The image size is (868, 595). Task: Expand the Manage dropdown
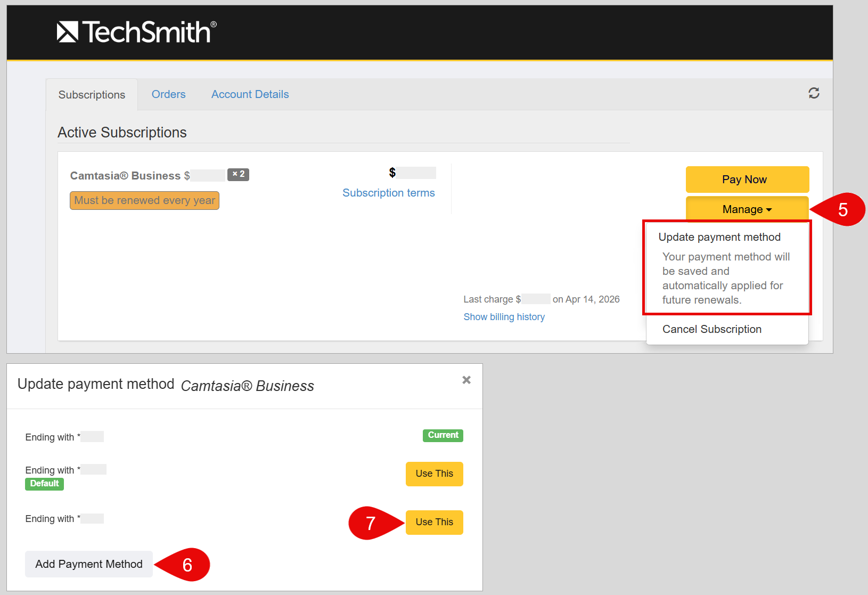pyautogui.click(x=747, y=209)
